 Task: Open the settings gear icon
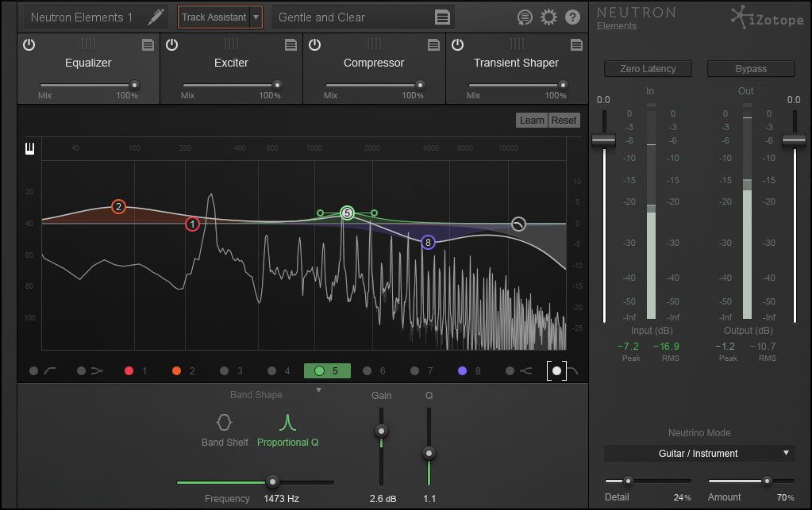[x=548, y=17]
